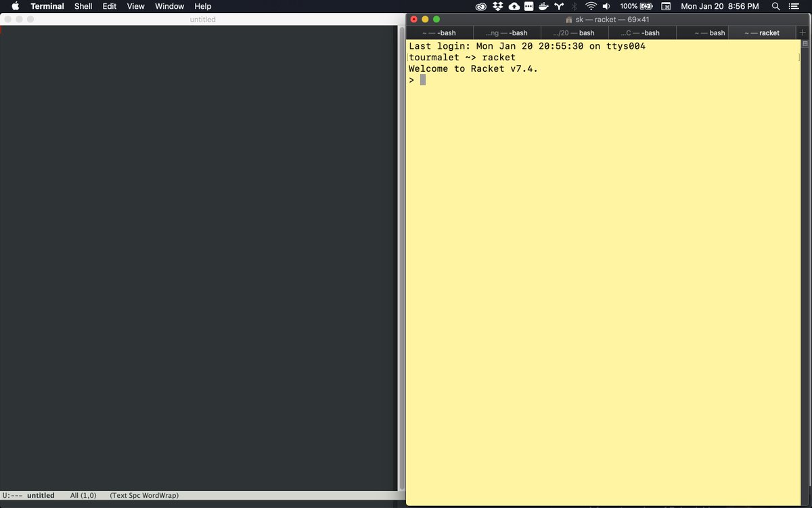Switch to the first '~ — -bash' terminal tab
Viewport: 812px width, 508px height.
click(439, 33)
